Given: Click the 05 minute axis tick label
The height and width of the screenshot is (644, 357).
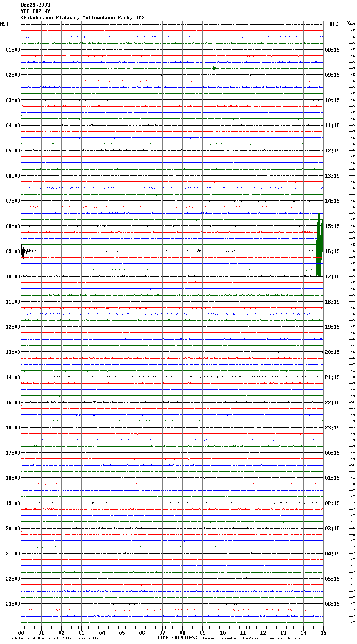Looking at the screenshot, I should pos(122,633).
